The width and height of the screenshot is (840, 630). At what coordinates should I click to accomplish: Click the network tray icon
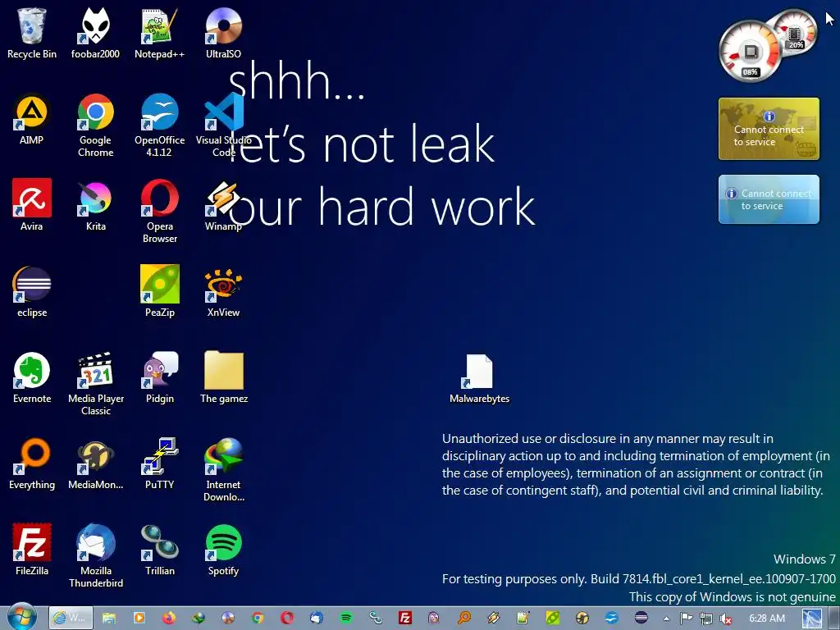(x=706, y=619)
